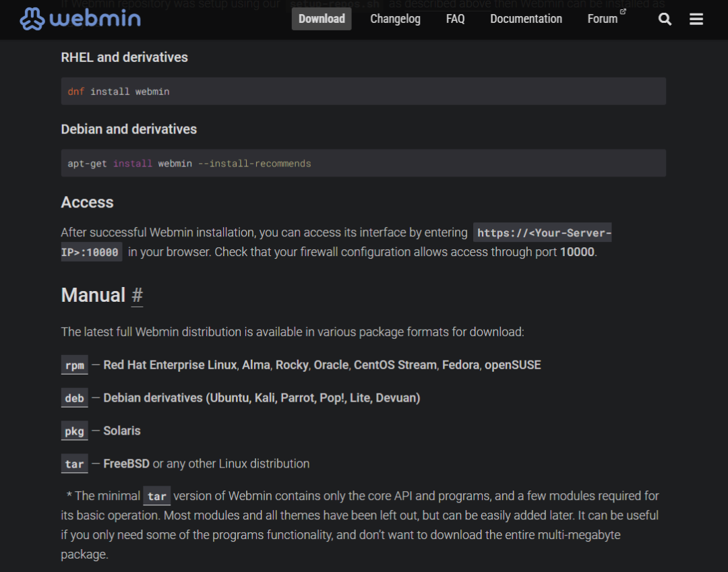Click the # anchor beside Manual heading
728x572 pixels.
tap(137, 296)
